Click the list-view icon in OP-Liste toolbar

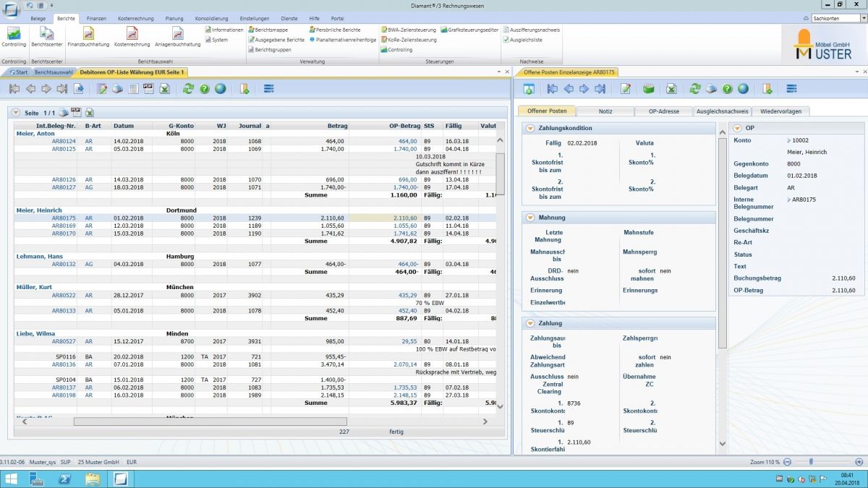(268, 89)
